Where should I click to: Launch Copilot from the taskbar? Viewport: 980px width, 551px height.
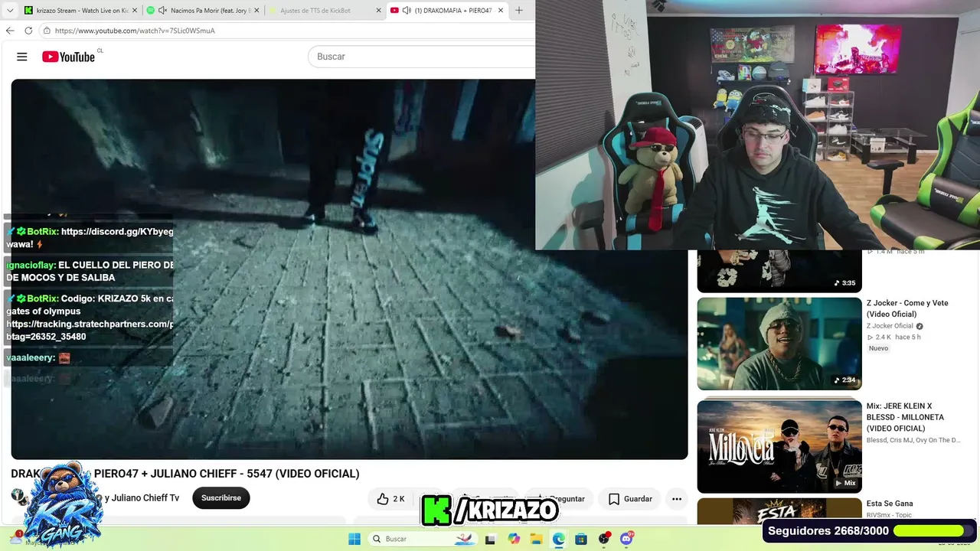pos(514,539)
